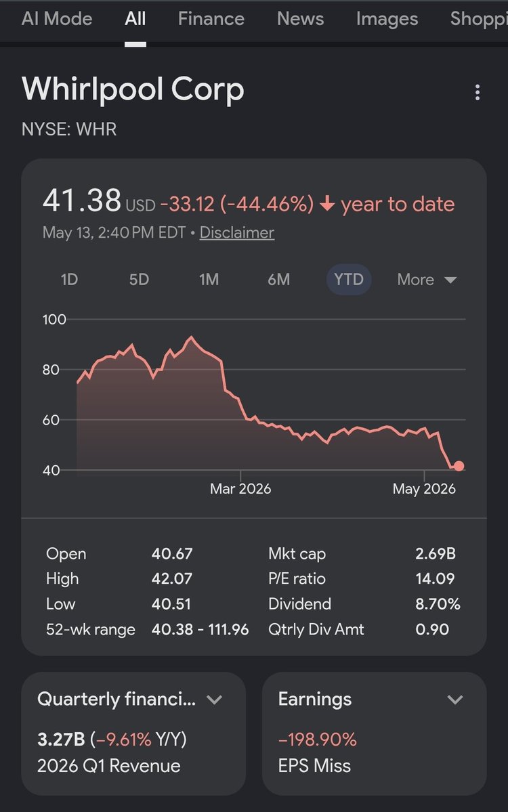Screen dimensions: 508x812
Task: Switch chart to 1M range
Action: [209, 280]
